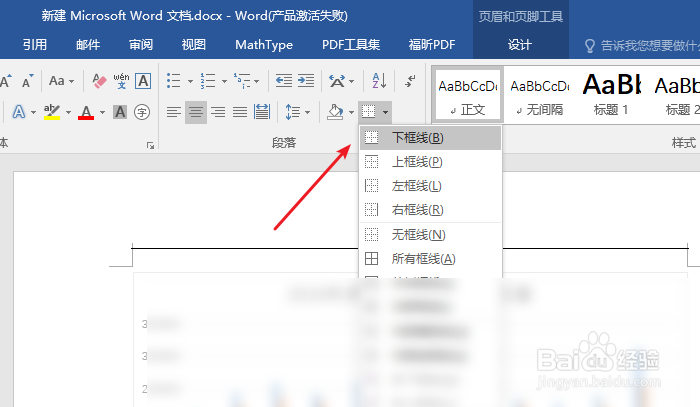Collapse the Borders dropdown arrow
The height and width of the screenshot is (407, 700).
[x=385, y=112]
